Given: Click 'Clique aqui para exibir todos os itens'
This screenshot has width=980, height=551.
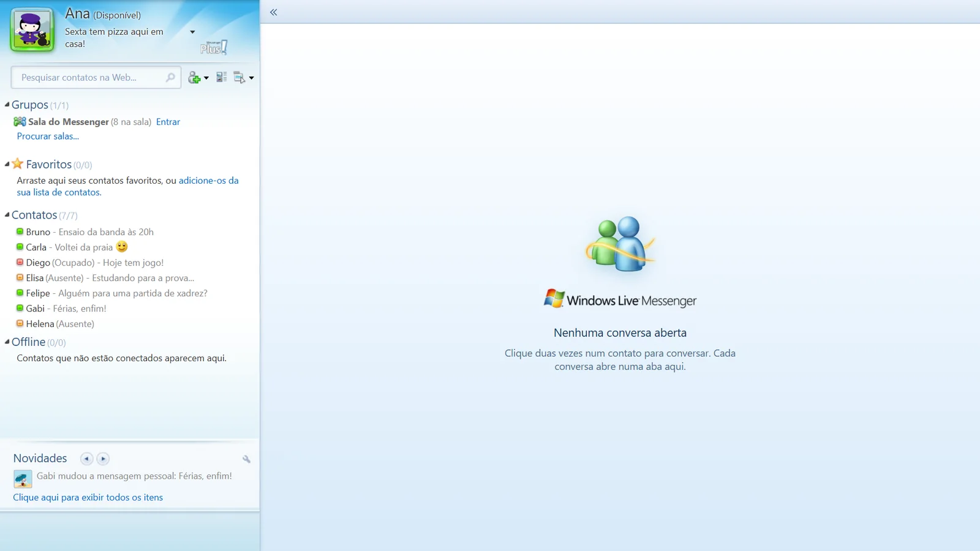Looking at the screenshot, I should [x=88, y=497].
